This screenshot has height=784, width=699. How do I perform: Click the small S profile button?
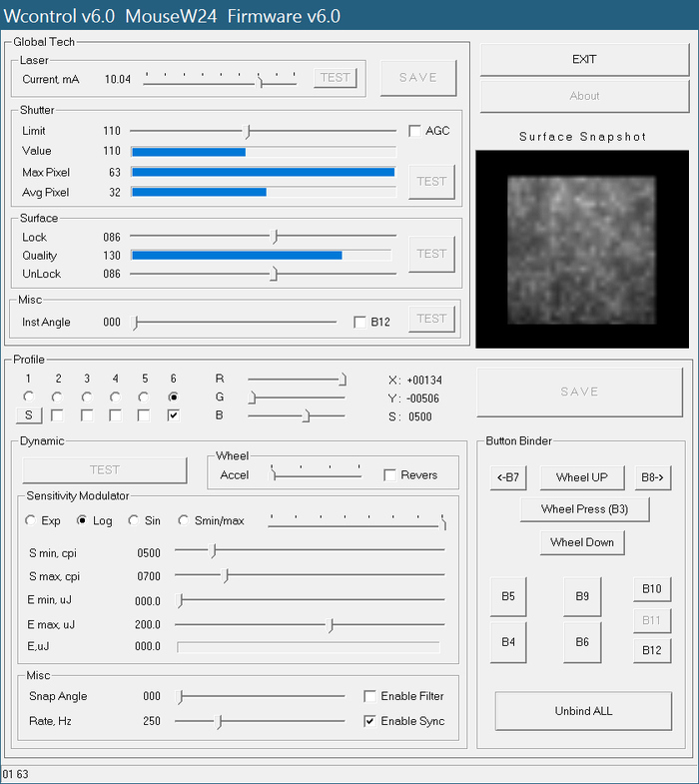pos(29,415)
